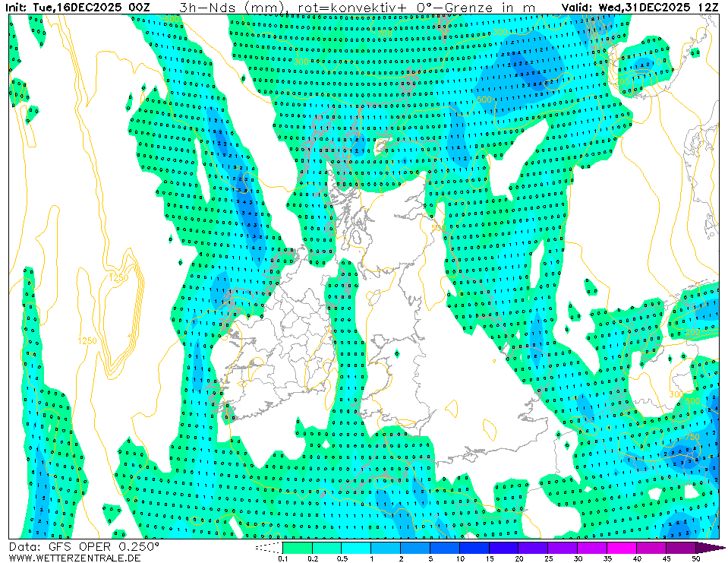This screenshot has height=563, width=728.
Task: Click the legend tick label '45'
Action: 667,558
